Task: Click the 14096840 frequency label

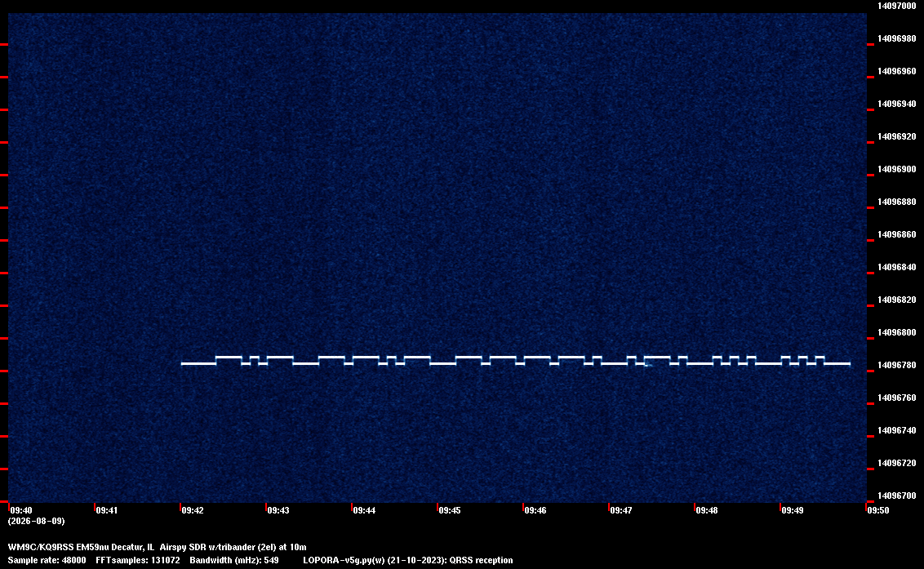Action: tap(897, 267)
